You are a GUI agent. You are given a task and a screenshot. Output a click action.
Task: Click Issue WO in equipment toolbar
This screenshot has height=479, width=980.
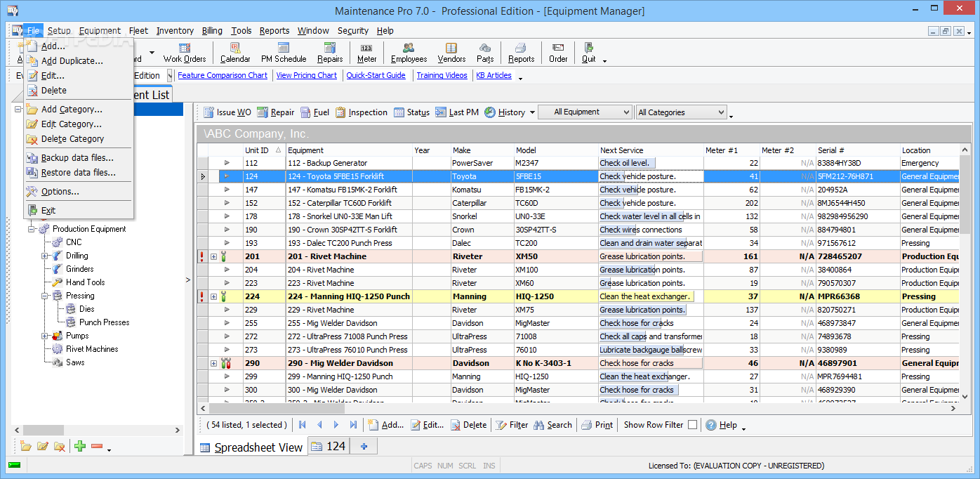[227, 112]
